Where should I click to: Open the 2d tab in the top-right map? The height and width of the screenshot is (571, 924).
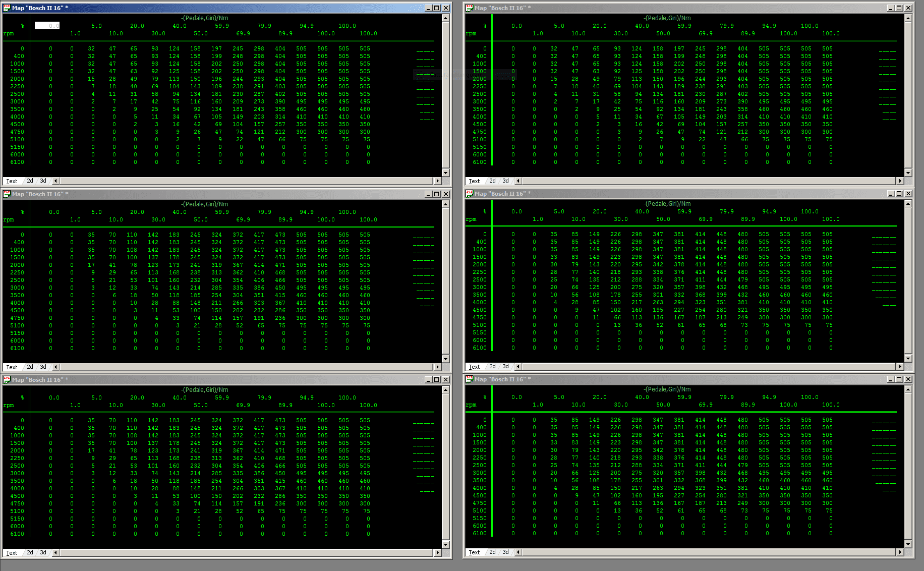[493, 181]
